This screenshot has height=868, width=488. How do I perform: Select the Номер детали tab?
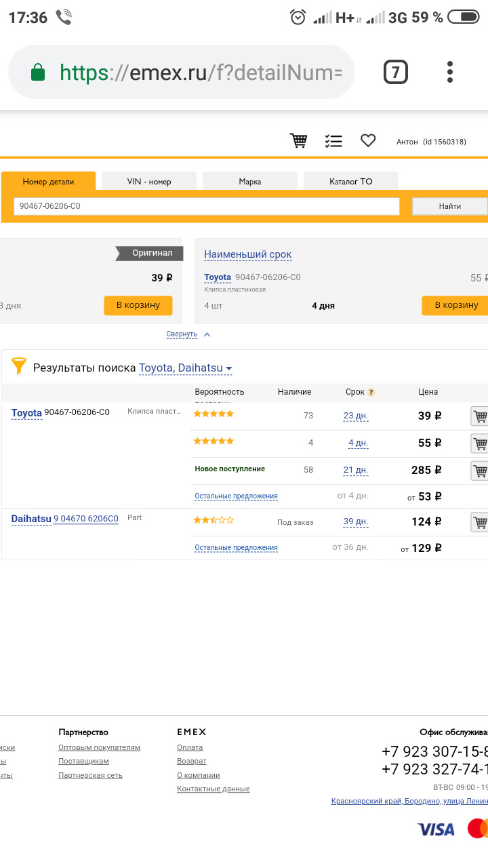[x=48, y=181]
